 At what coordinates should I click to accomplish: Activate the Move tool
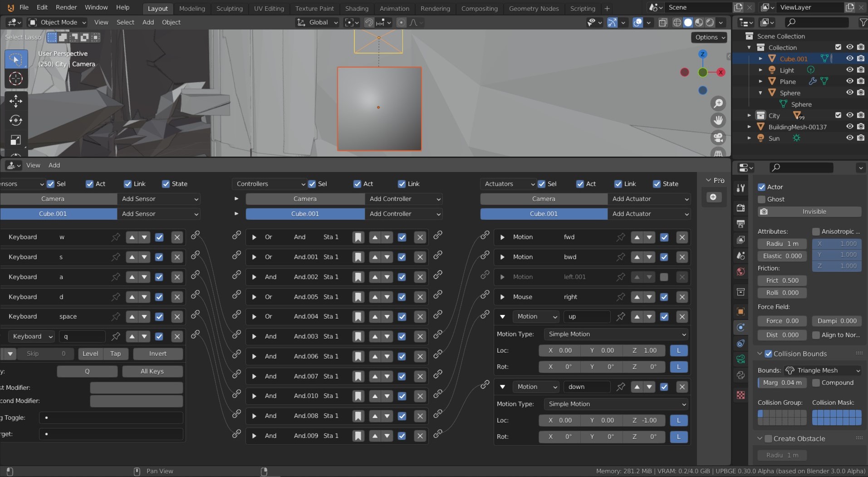(x=16, y=101)
